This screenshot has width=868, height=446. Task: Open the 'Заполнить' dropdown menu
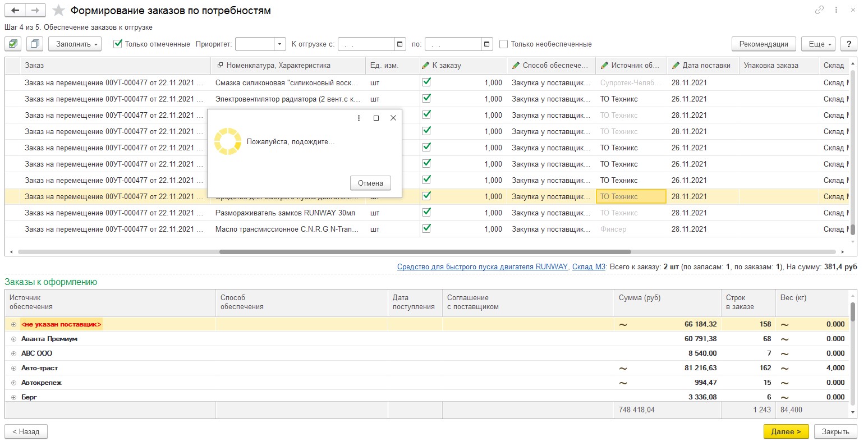point(75,44)
